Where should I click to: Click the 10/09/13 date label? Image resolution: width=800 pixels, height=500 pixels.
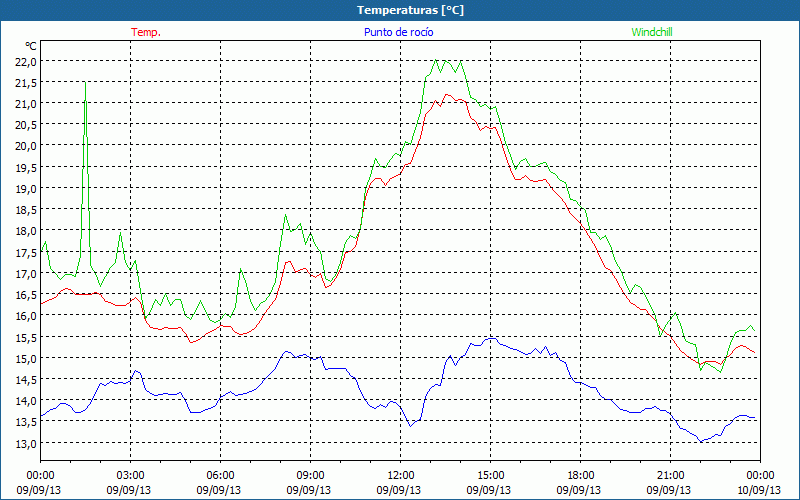759,490
